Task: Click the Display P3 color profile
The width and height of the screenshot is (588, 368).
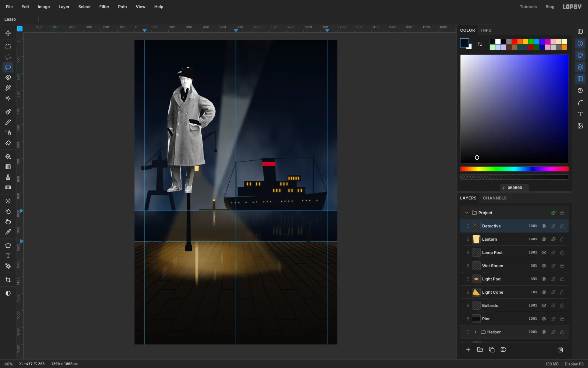Action: (x=574, y=364)
